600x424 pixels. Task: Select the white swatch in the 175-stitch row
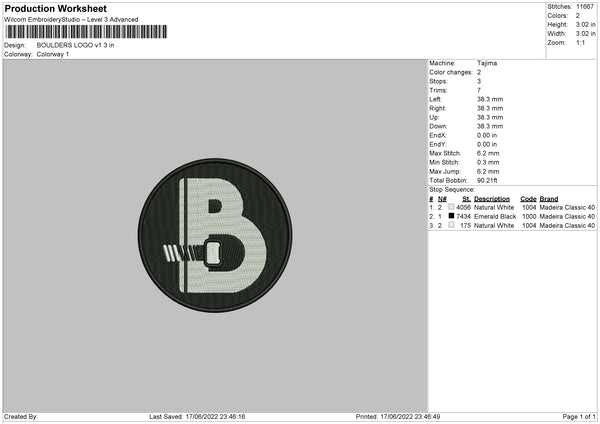(452, 225)
